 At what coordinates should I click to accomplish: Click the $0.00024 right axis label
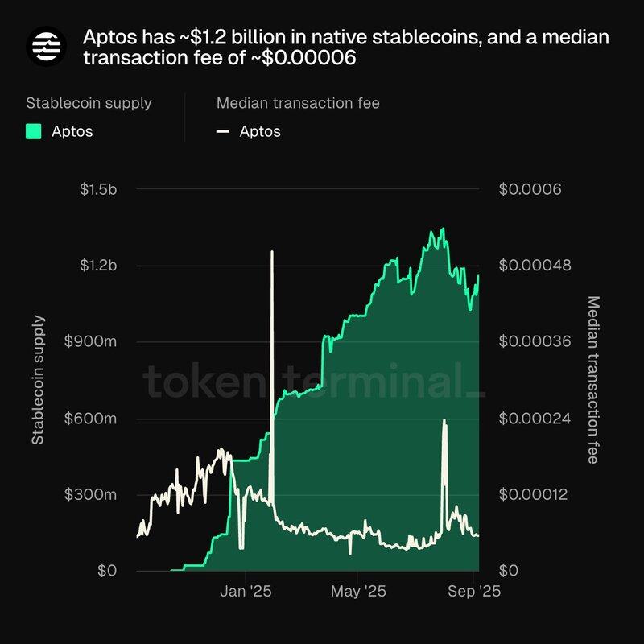pos(535,419)
